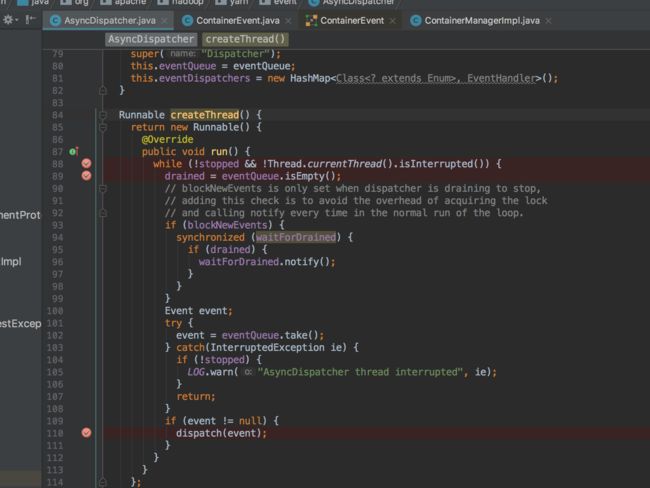Click the implements method gutter icon on line 87
The width and height of the screenshot is (650, 488).
[x=73, y=151]
